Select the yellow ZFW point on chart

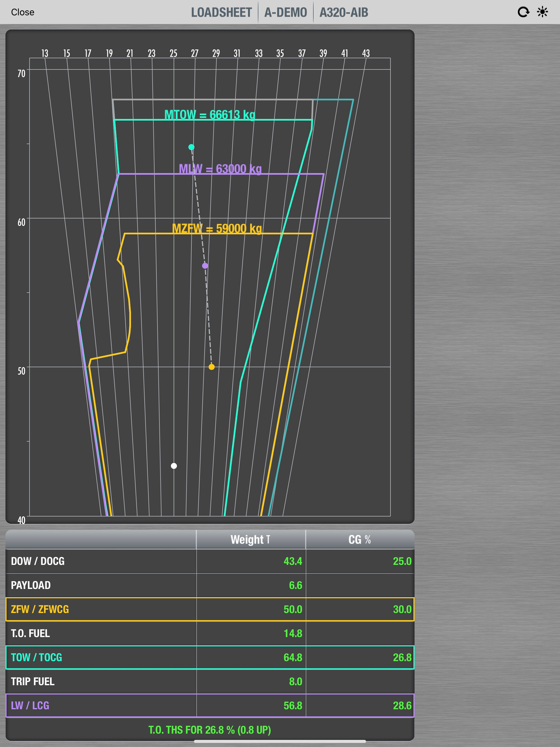click(211, 367)
